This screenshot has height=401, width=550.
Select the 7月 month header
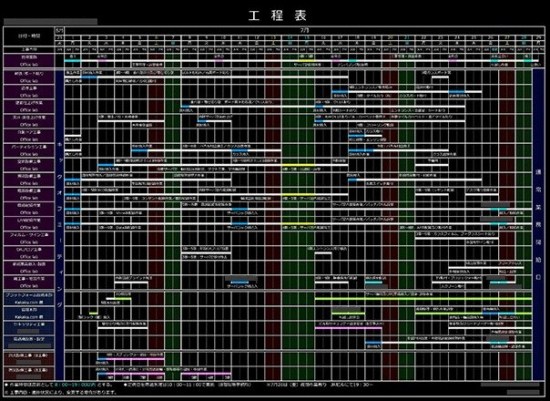pos(304,31)
